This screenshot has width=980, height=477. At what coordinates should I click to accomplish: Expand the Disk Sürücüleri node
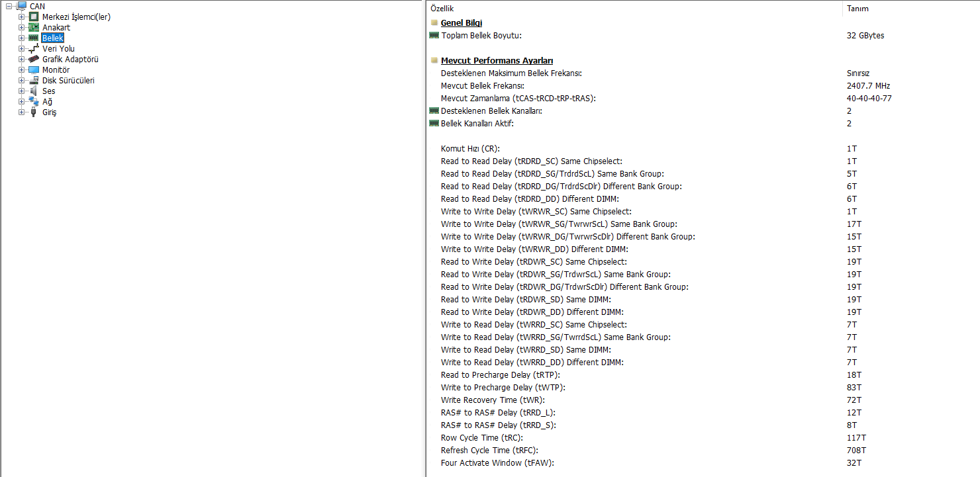tap(21, 80)
